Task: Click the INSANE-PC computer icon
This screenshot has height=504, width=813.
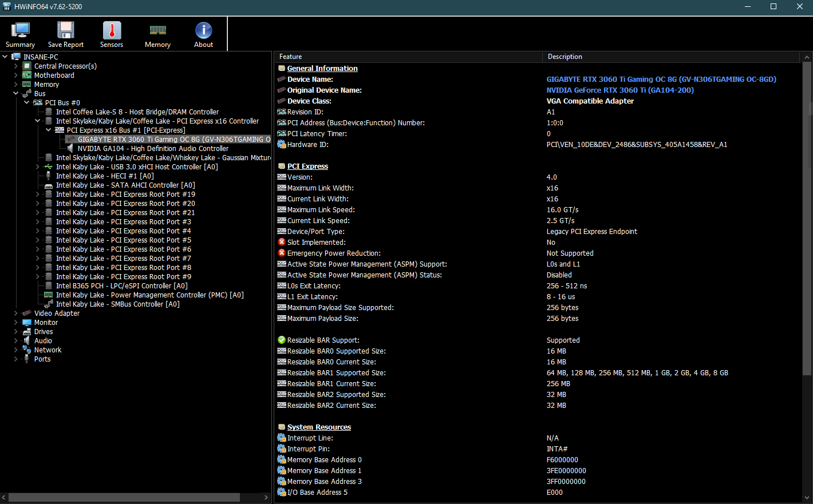Action: point(16,57)
